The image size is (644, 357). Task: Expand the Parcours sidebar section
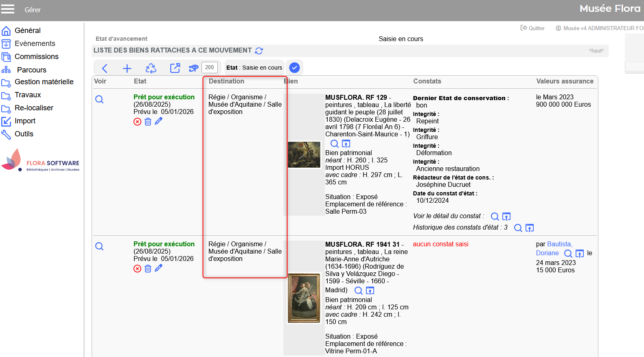coord(31,70)
